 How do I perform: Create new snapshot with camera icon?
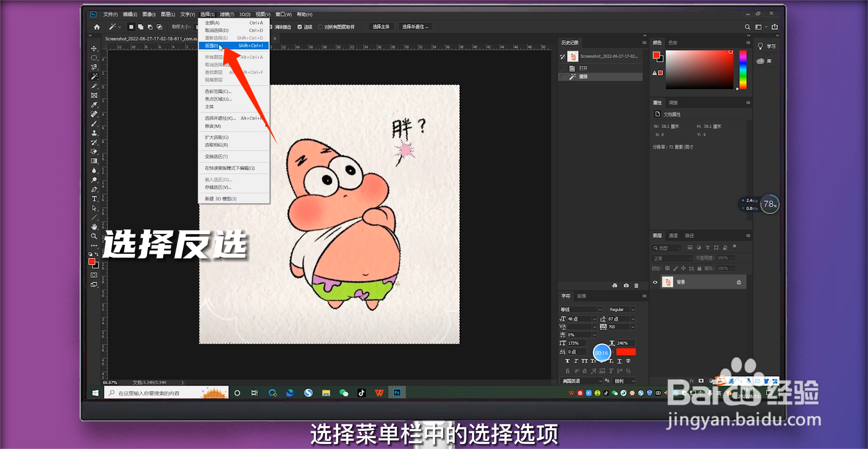[x=626, y=285]
